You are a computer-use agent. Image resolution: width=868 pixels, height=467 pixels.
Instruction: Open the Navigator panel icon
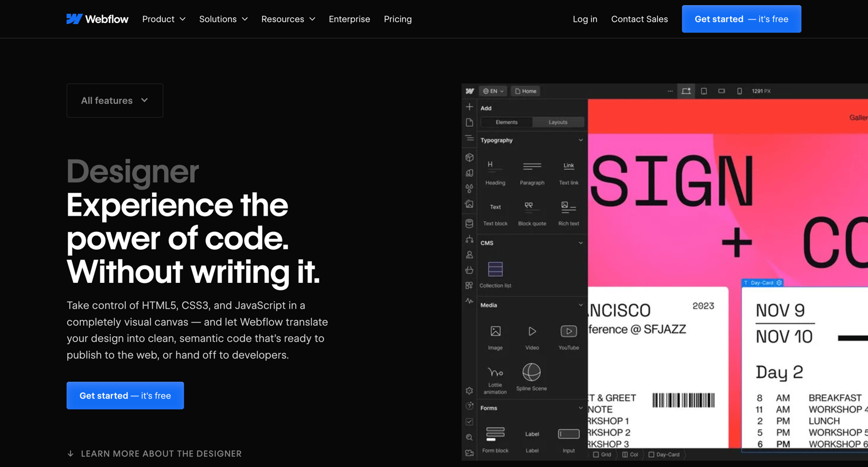(x=469, y=138)
